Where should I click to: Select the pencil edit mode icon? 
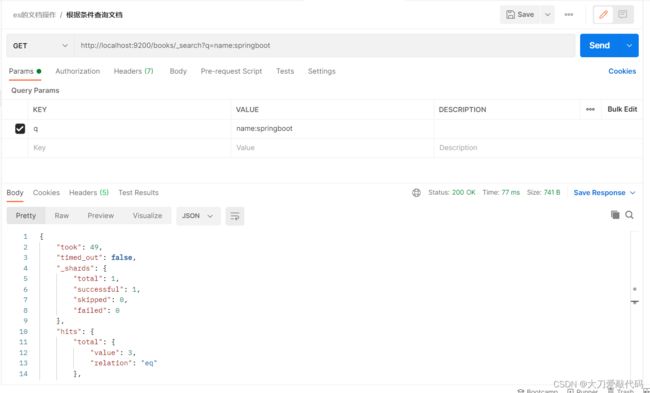(603, 15)
